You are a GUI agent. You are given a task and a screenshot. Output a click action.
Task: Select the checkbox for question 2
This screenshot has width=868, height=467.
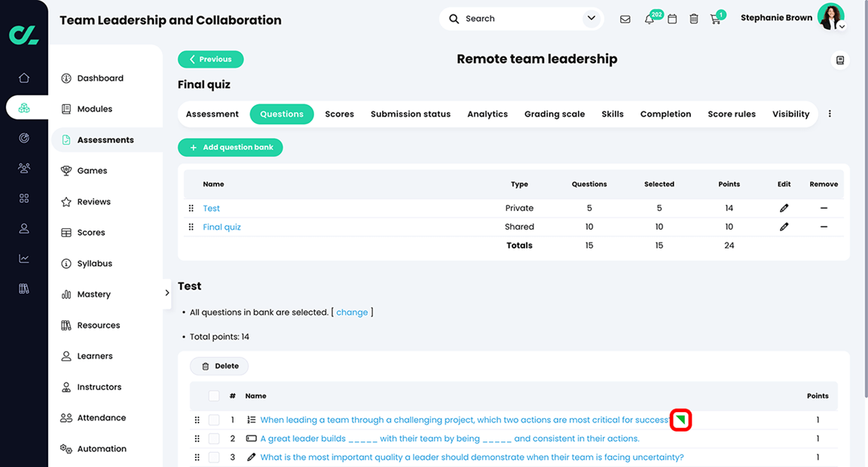coord(213,438)
